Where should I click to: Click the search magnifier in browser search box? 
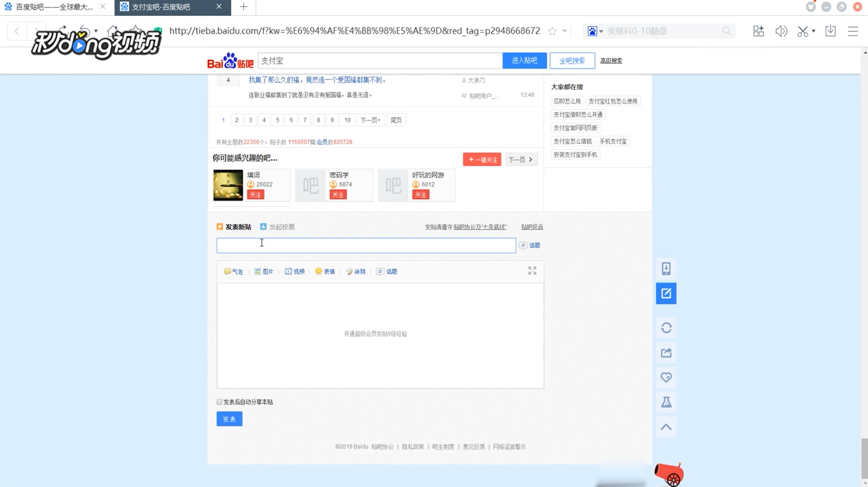[x=726, y=31]
